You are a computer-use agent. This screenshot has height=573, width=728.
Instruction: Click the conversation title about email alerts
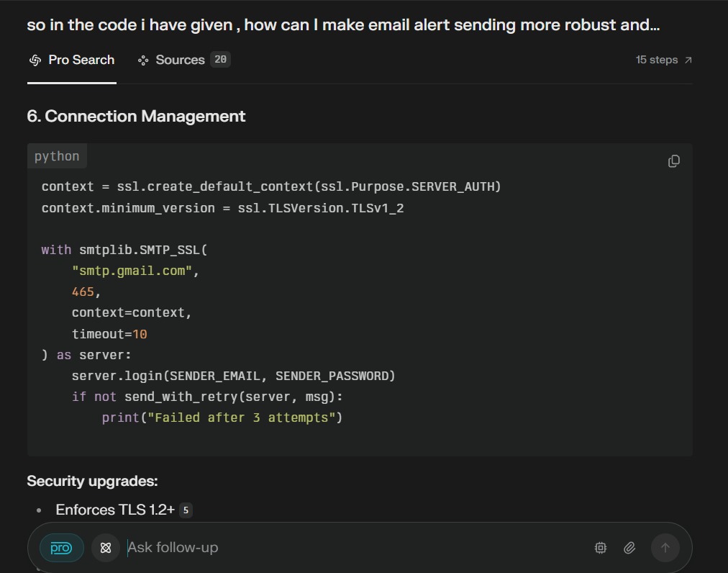pos(343,24)
